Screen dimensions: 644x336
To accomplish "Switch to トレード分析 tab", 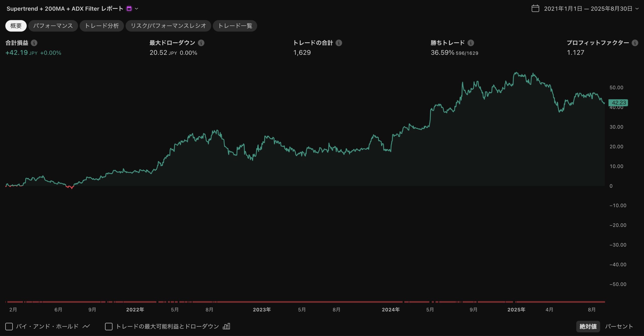I will pyautogui.click(x=102, y=26).
